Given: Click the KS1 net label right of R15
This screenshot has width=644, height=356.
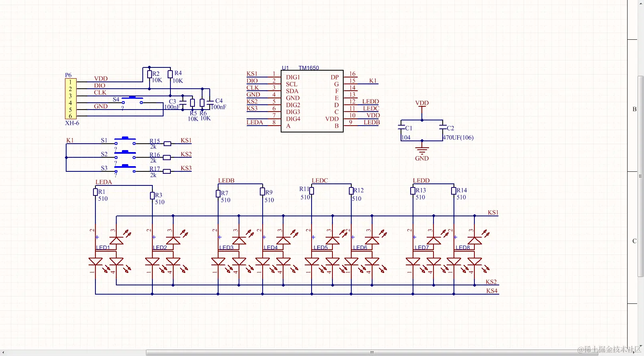Looking at the screenshot, I should pyautogui.click(x=186, y=140).
